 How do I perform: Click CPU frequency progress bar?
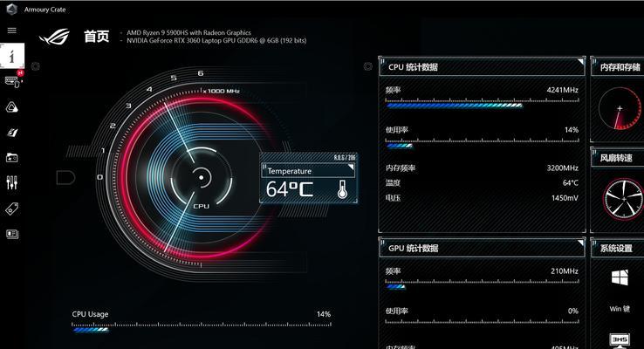(483, 105)
